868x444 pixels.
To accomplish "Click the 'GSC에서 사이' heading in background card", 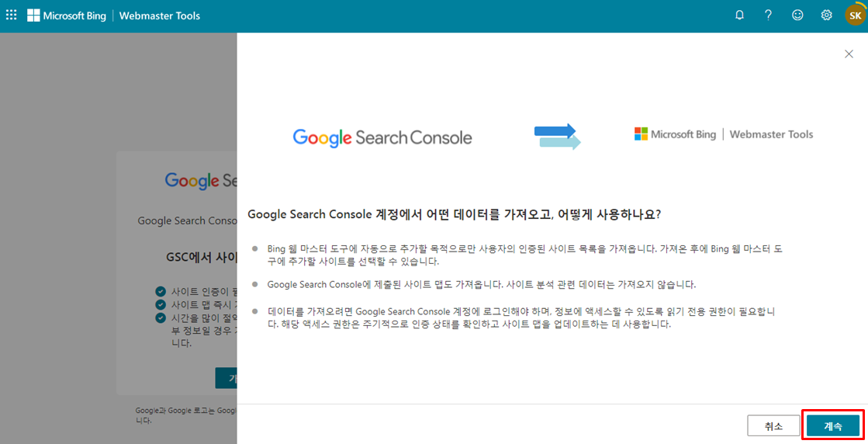I will (202, 258).
